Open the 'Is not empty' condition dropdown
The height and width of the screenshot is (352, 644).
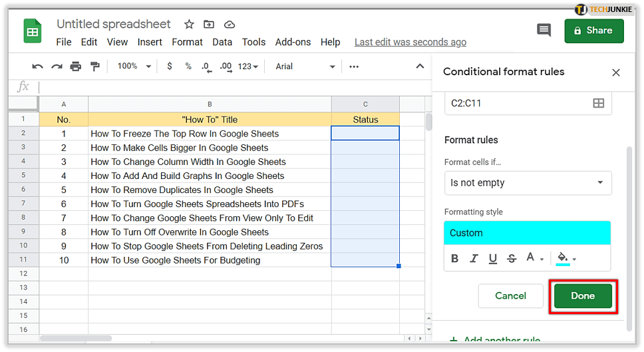click(528, 183)
